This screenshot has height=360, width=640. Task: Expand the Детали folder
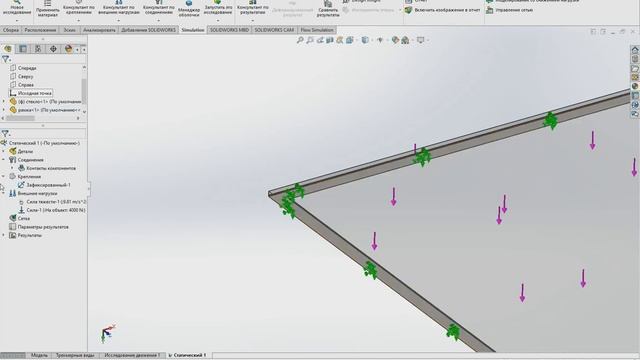point(4,151)
